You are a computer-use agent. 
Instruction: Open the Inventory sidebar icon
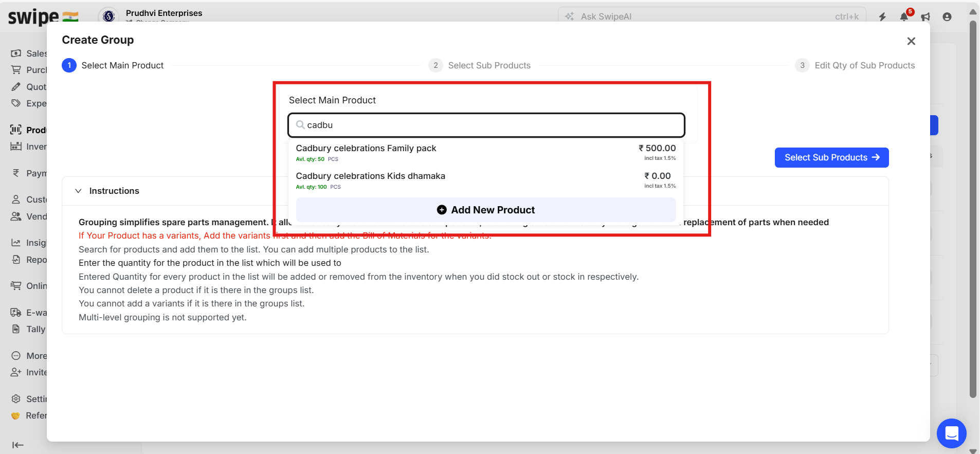(x=16, y=146)
